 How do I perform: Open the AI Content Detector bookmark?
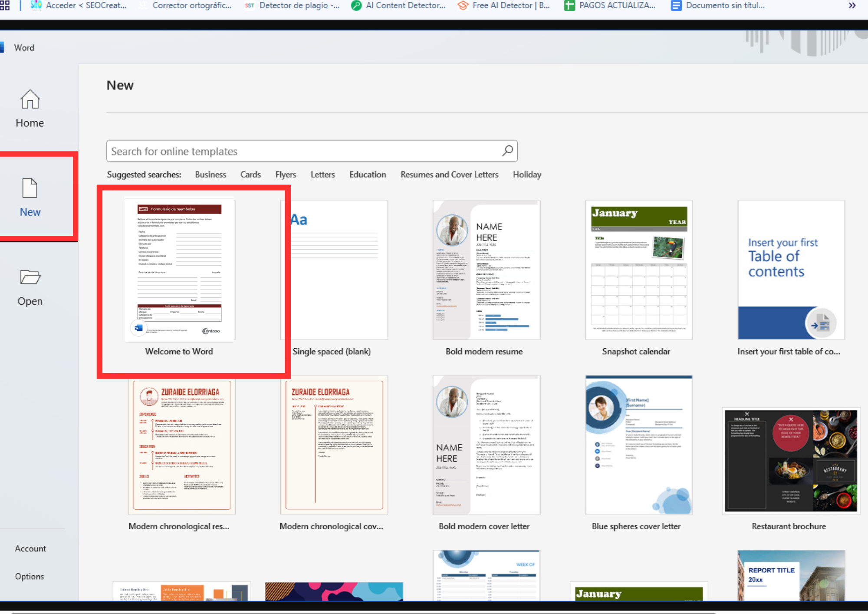[398, 5]
